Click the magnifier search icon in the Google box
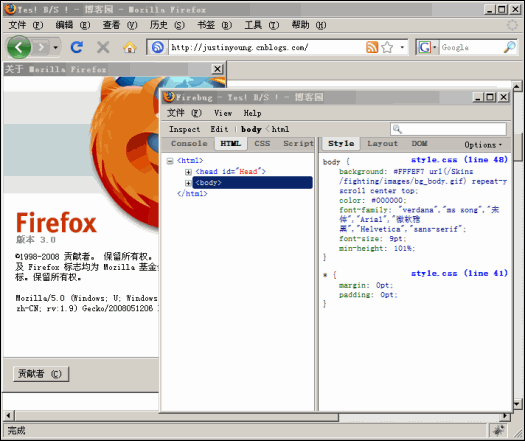525x441 pixels. [x=510, y=47]
